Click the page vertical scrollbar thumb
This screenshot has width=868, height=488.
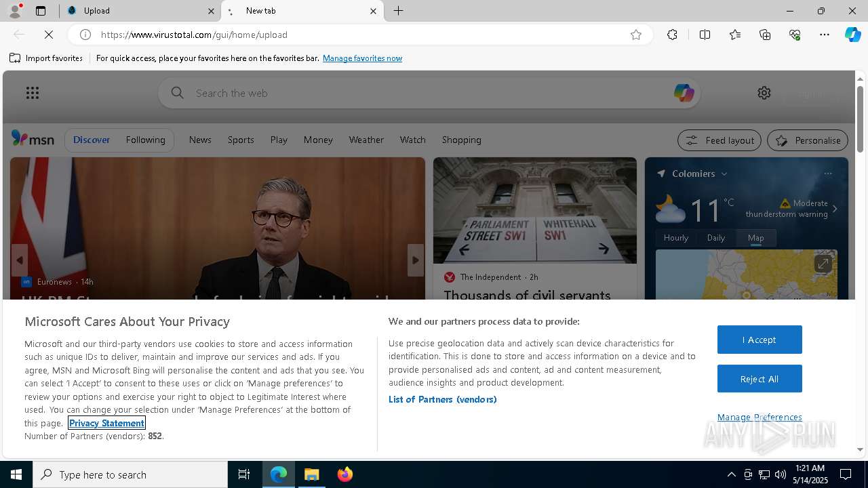[860, 118]
